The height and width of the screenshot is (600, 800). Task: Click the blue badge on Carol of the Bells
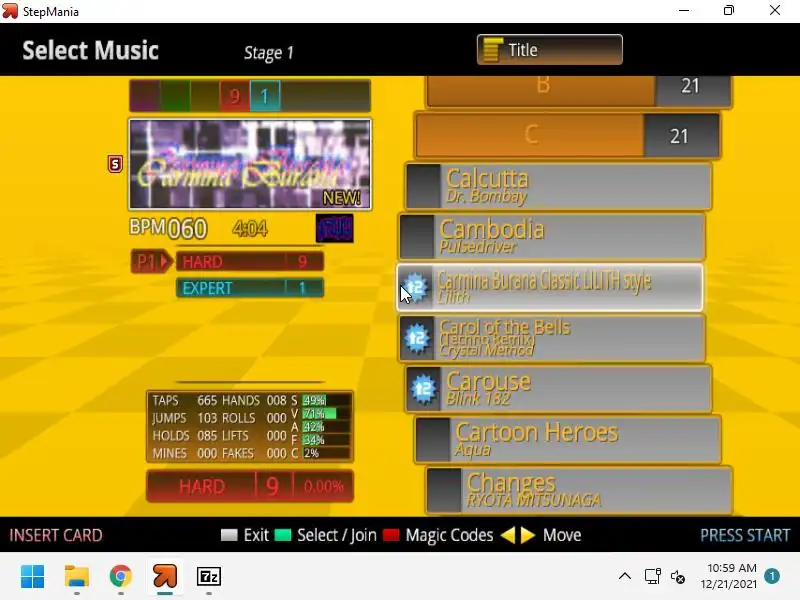[x=417, y=338]
